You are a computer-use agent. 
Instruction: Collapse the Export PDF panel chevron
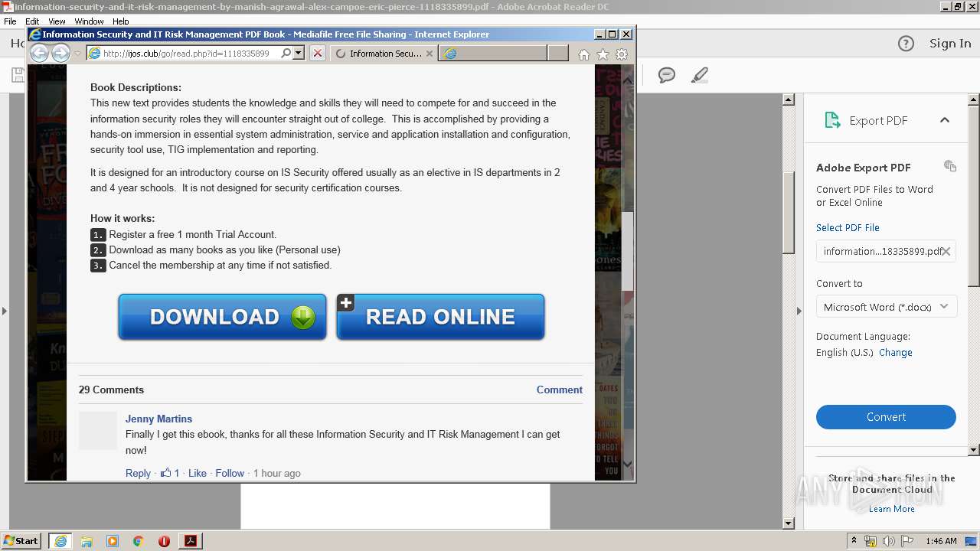(944, 120)
